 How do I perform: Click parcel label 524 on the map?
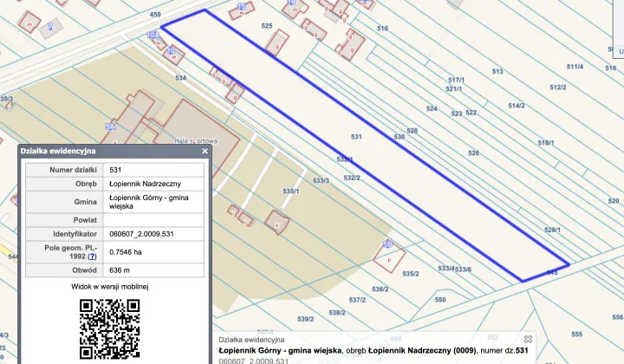point(432,108)
